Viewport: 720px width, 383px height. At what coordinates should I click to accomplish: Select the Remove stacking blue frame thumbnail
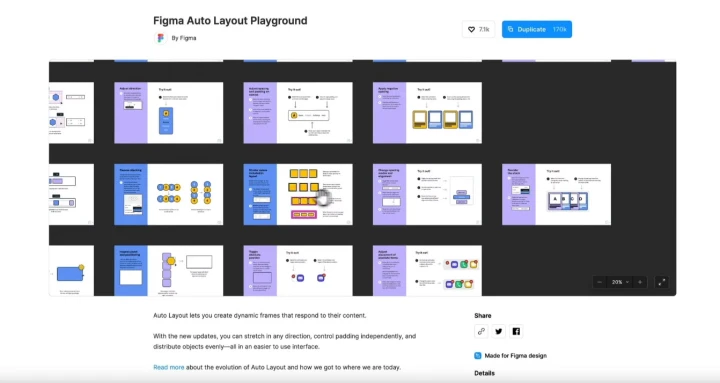169,194
